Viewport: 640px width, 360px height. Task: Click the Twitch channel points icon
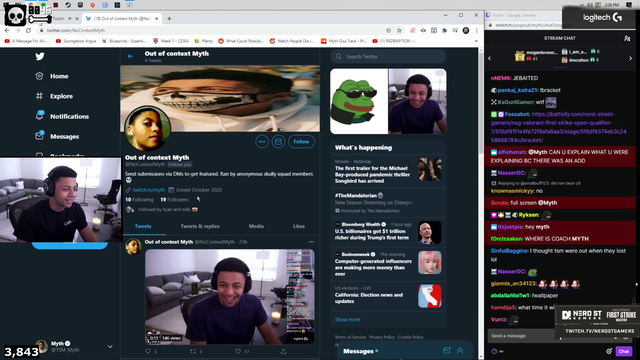click(x=494, y=351)
